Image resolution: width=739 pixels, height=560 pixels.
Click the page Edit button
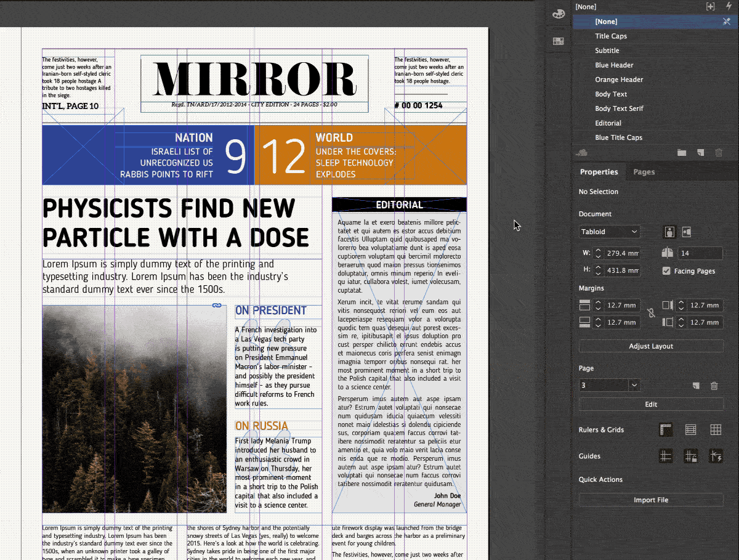(x=651, y=404)
